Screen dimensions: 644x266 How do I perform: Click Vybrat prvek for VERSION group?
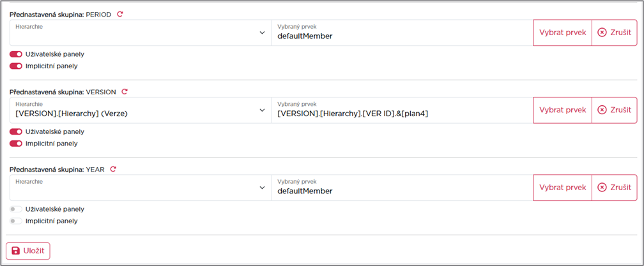(562, 110)
